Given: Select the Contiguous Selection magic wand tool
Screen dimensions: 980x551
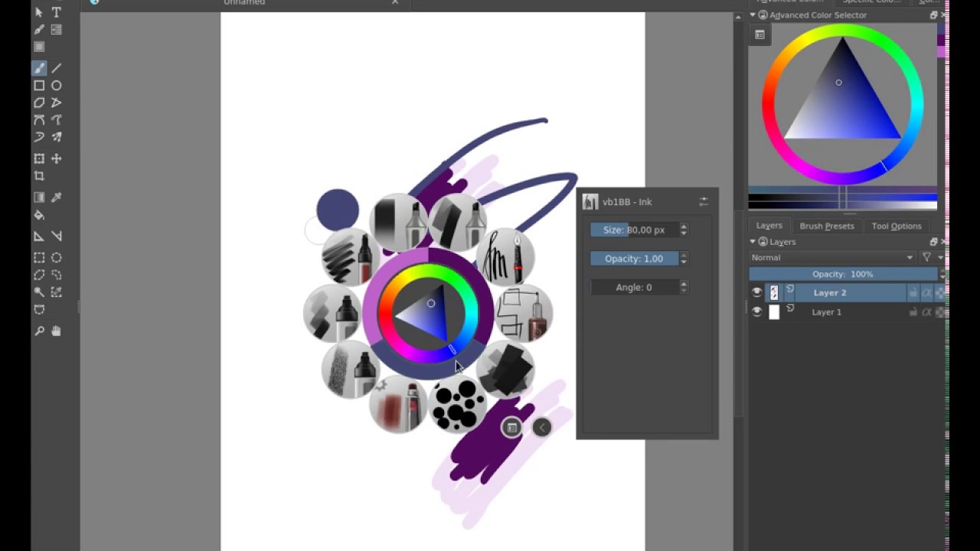Looking at the screenshot, I should pos(39,292).
